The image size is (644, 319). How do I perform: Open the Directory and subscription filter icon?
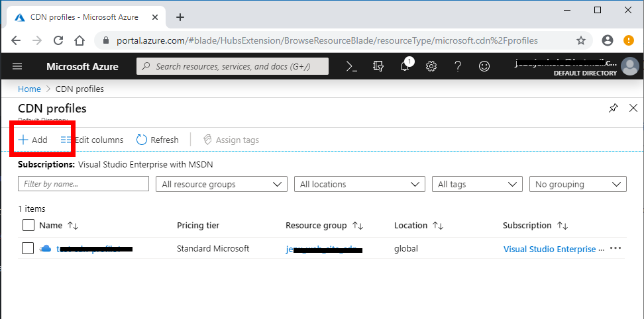378,66
